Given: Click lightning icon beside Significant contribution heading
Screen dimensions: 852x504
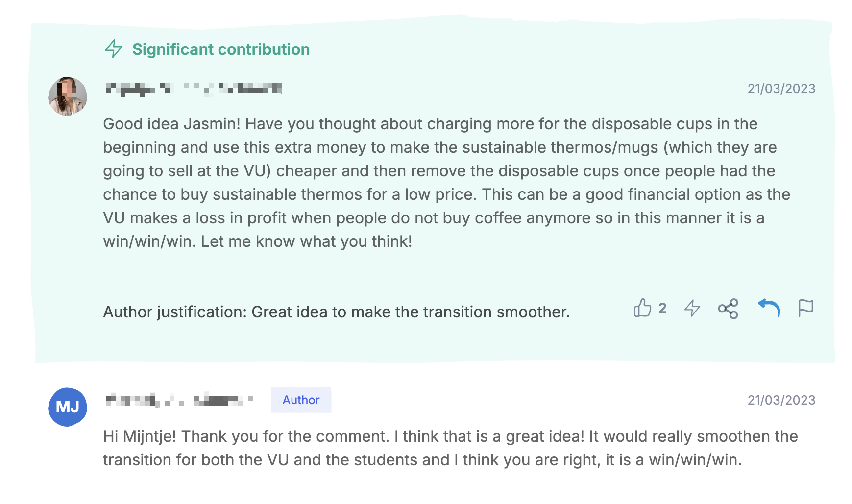Looking at the screenshot, I should [x=114, y=49].
